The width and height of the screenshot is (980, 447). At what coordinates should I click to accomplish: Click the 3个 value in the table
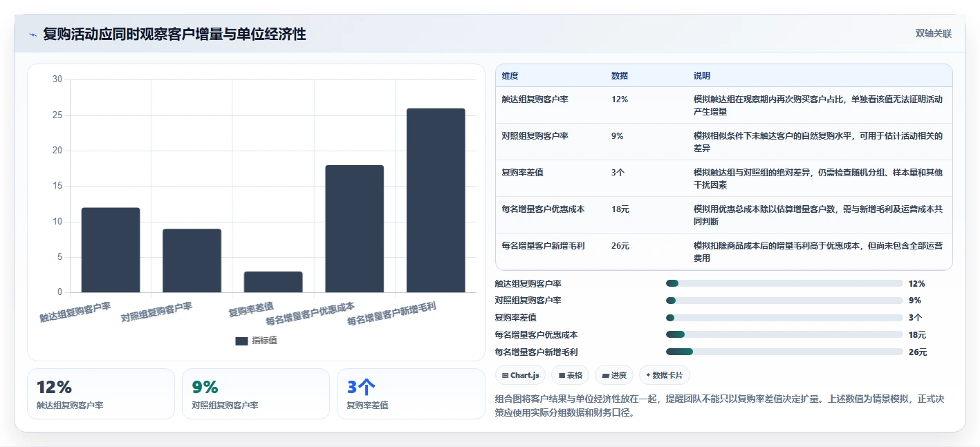point(618,173)
